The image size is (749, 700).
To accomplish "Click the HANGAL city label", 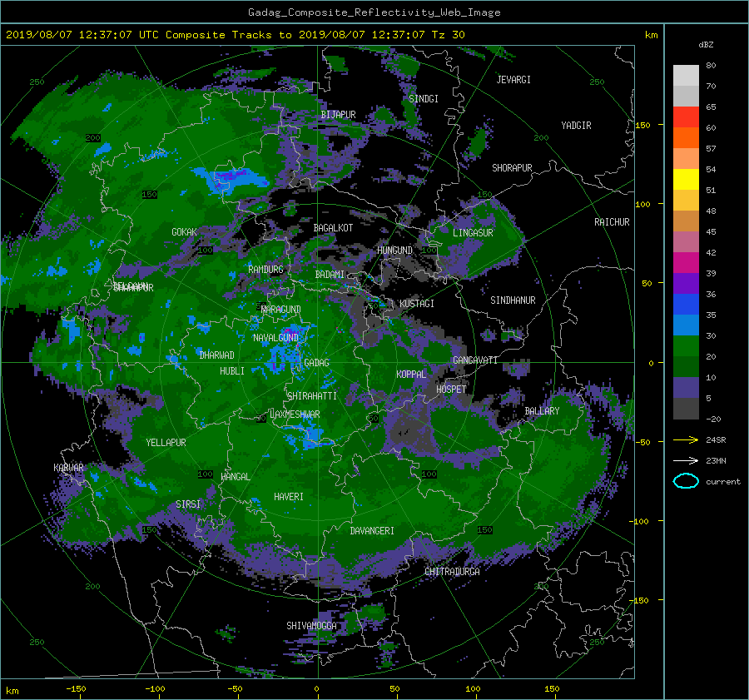I will tap(235, 477).
